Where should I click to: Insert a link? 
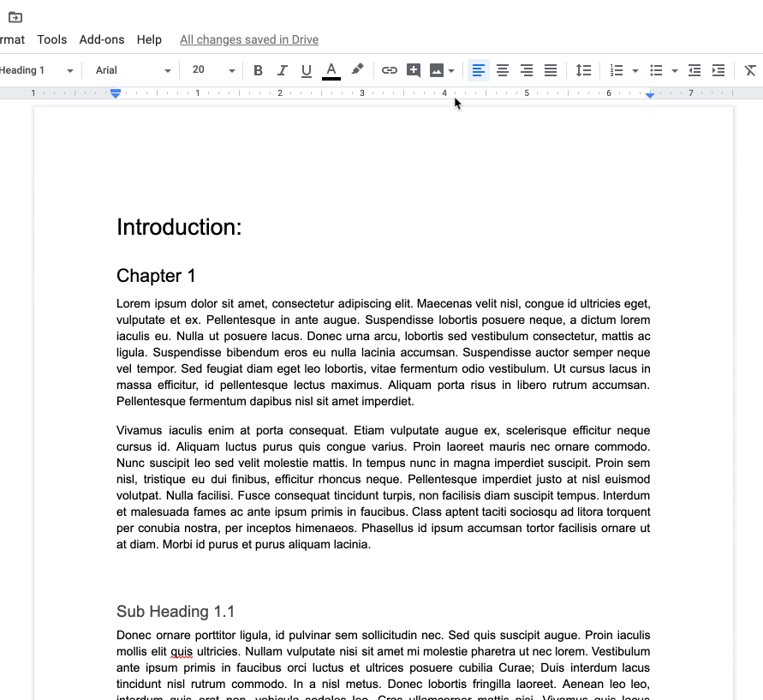click(390, 70)
